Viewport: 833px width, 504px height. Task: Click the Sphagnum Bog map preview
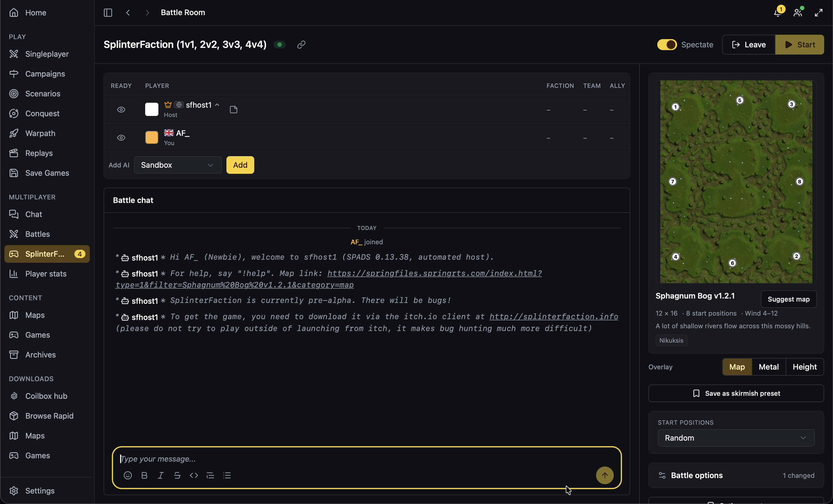coord(736,181)
